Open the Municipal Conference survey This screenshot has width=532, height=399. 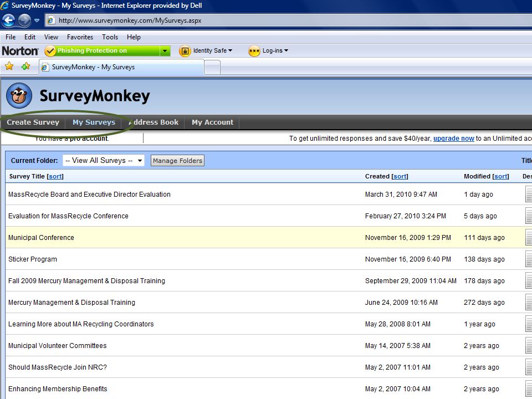point(41,238)
